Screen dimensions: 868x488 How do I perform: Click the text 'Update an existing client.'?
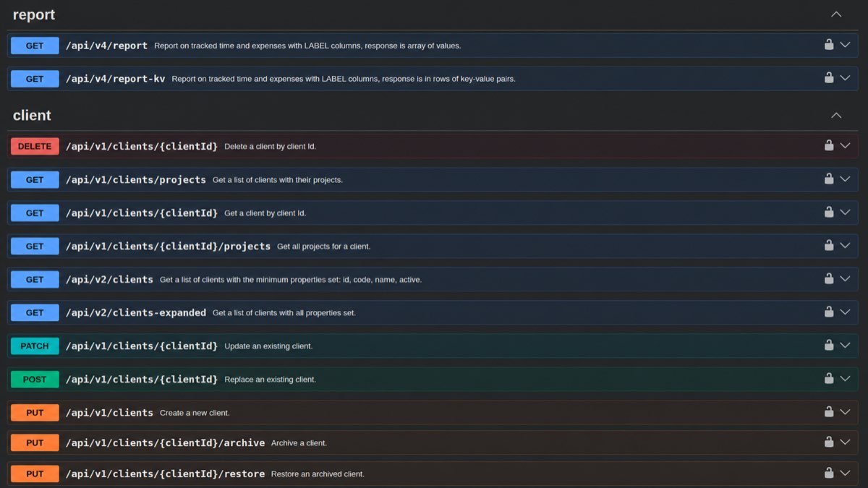[x=268, y=346]
